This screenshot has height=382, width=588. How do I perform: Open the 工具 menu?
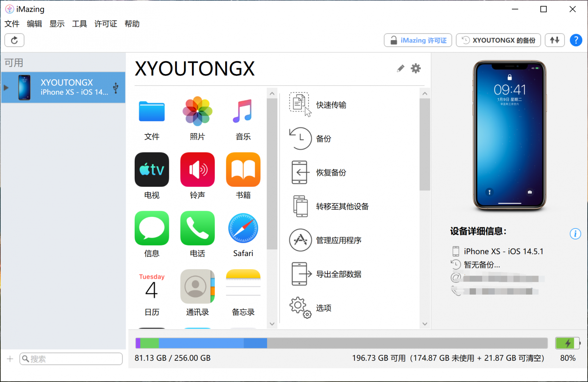coord(80,24)
